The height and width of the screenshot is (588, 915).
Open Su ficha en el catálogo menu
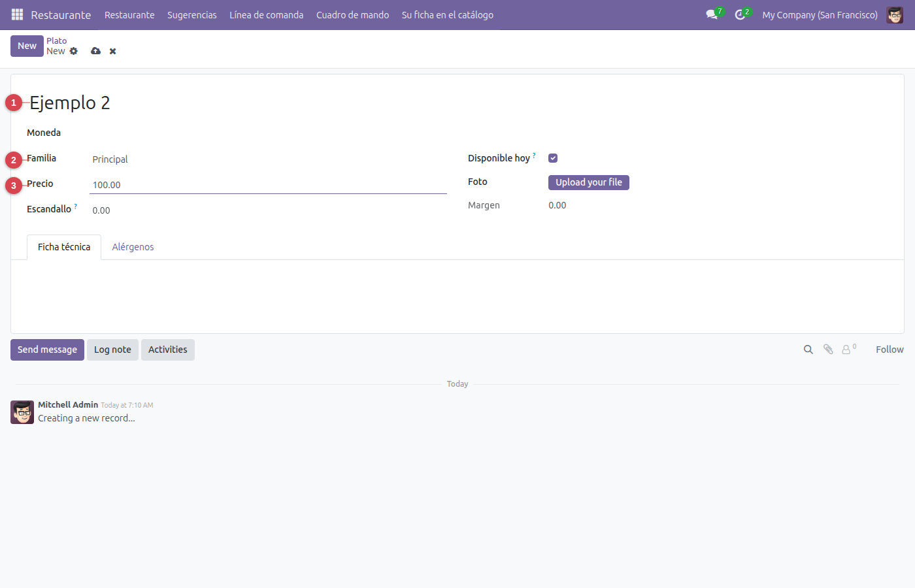(x=448, y=14)
